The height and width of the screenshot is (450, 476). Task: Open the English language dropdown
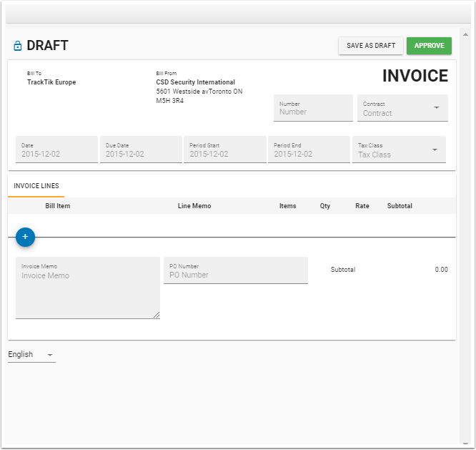tap(31, 355)
